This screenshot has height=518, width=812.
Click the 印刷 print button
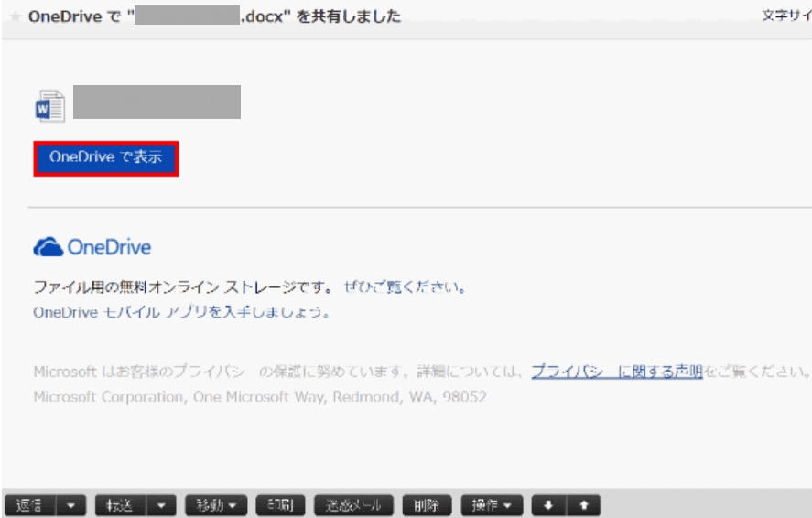pos(281,505)
